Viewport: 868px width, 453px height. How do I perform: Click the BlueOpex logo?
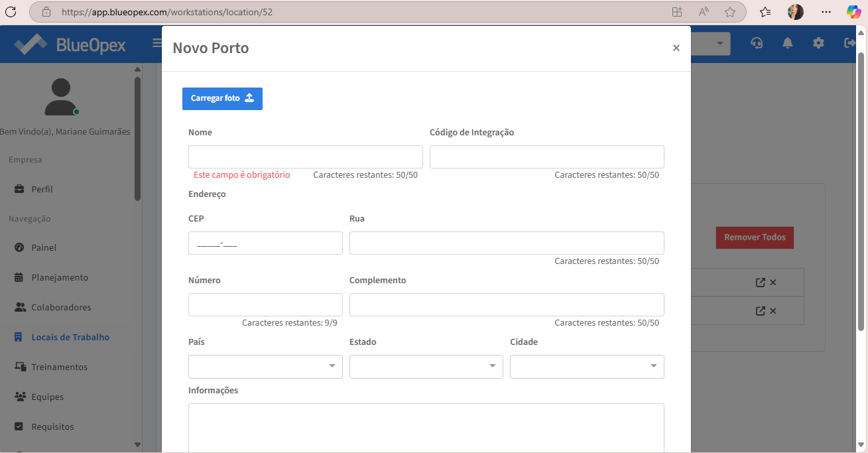pyautogui.click(x=70, y=44)
